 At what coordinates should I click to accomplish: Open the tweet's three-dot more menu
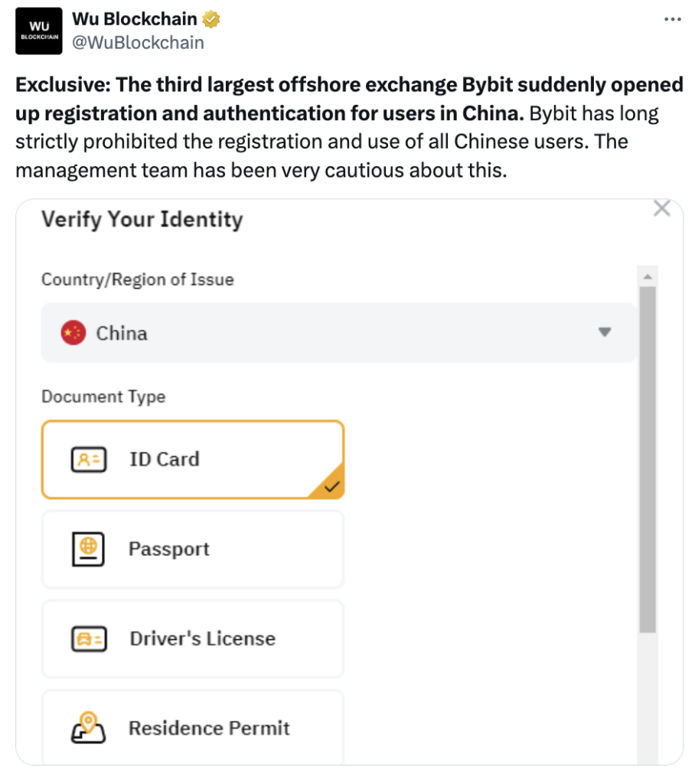pos(673,19)
